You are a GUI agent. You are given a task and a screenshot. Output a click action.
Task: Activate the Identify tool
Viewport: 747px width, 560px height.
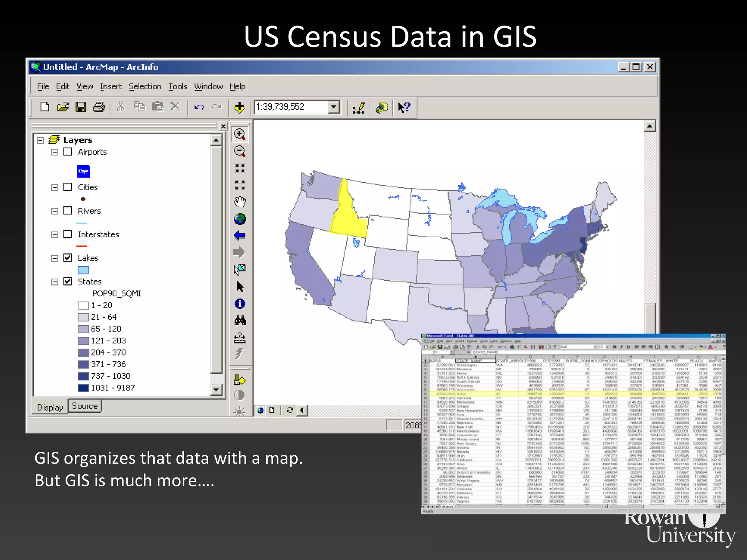click(x=240, y=304)
